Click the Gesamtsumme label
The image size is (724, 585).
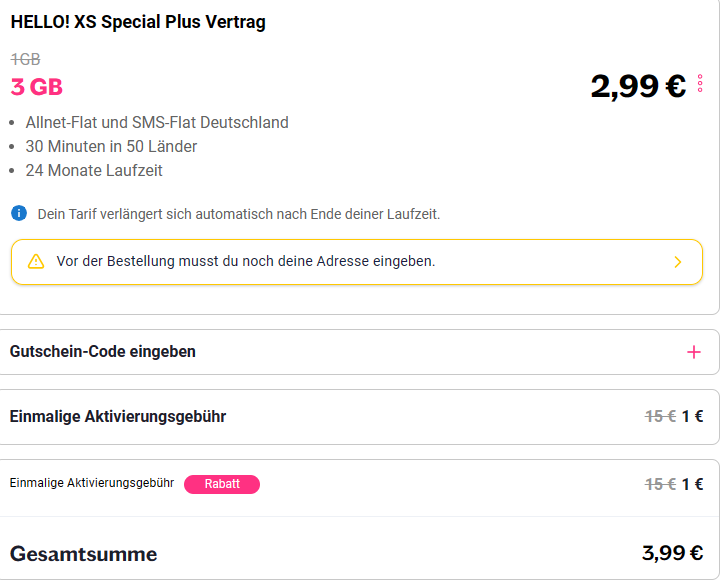pos(84,554)
